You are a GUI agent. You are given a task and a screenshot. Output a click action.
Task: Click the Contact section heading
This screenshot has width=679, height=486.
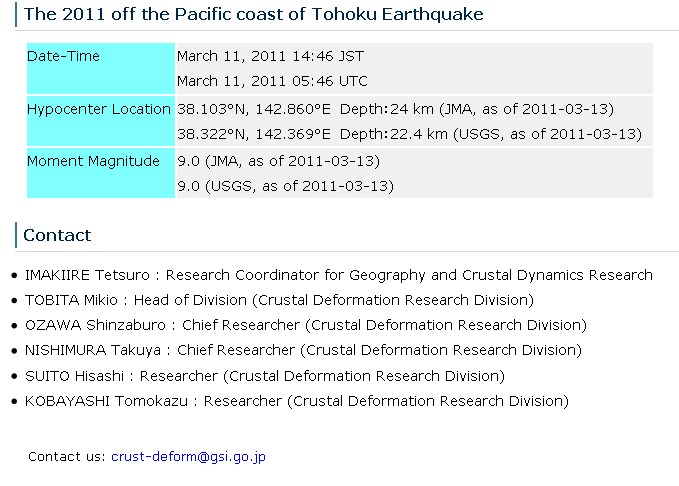tap(57, 235)
